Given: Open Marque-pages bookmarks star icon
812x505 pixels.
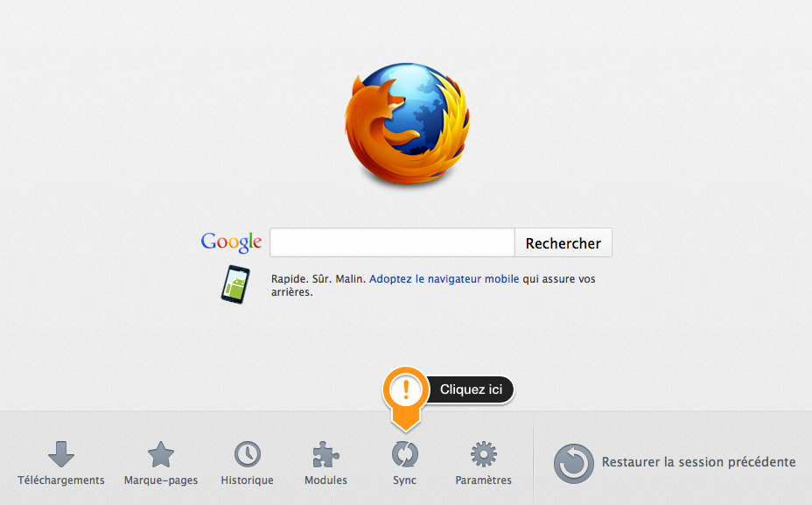Looking at the screenshot, I should point(161,454).
